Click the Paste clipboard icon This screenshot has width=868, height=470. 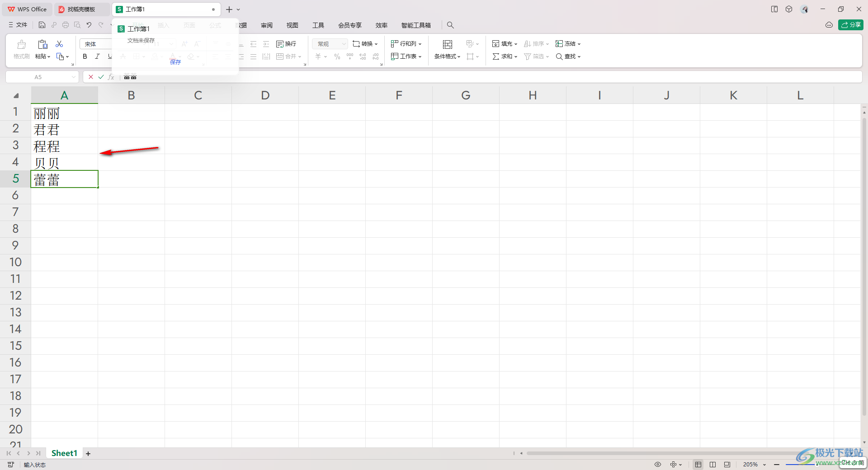(x=42, y=44)
